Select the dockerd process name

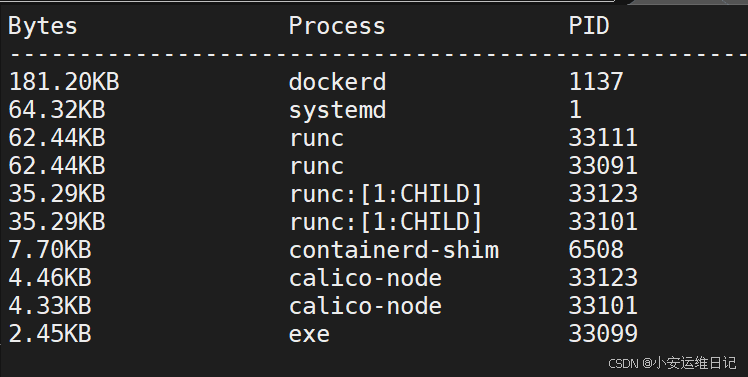337,82
